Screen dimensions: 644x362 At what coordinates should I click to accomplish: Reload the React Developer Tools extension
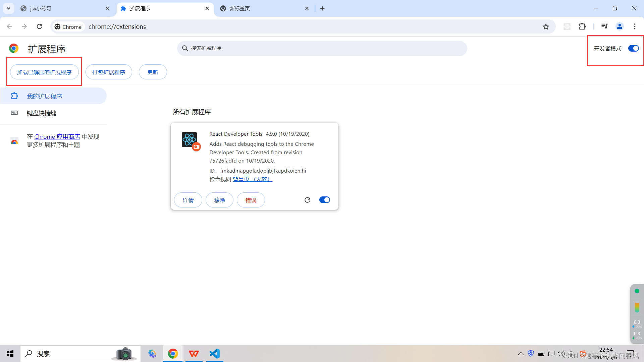coord(307,200)
